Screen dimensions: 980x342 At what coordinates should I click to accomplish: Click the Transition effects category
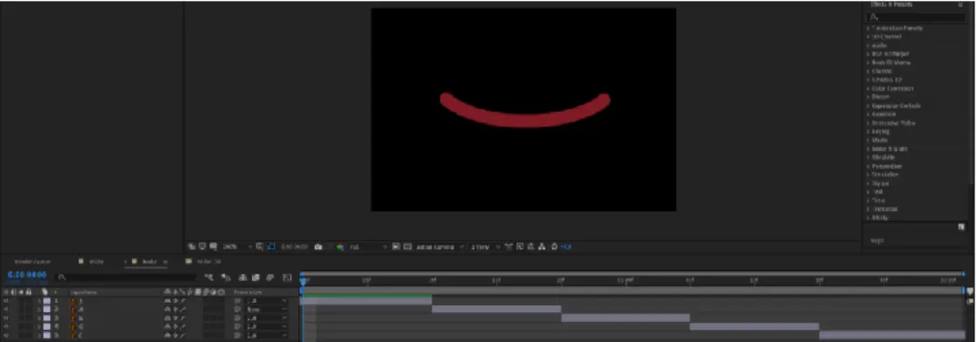(x=885, y=209)
